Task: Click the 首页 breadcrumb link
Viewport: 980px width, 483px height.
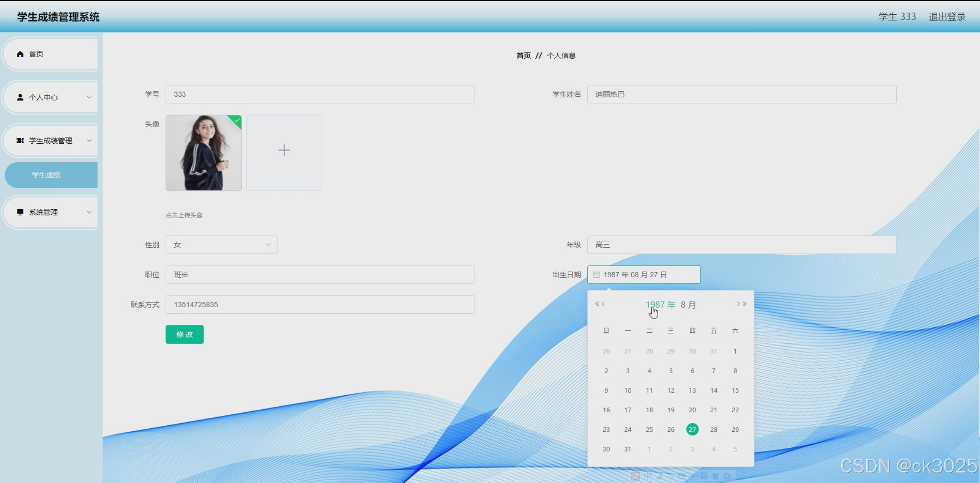Action: [523, 56]
